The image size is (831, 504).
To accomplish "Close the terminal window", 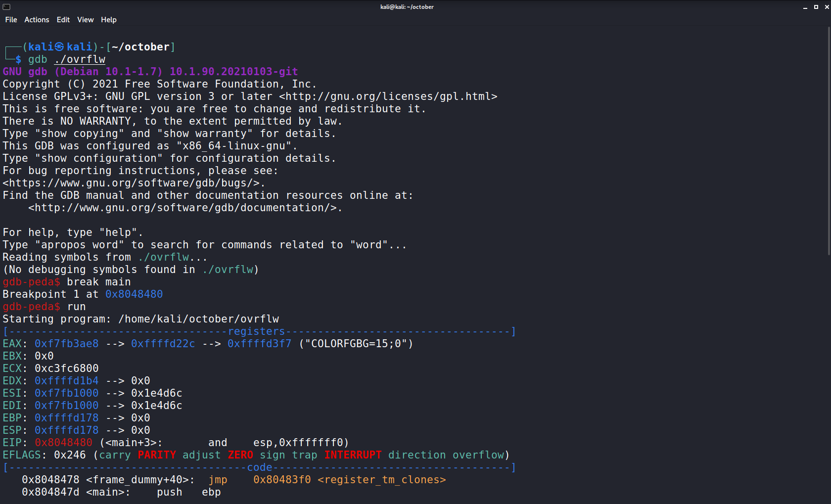I will (x=827, y=7).
